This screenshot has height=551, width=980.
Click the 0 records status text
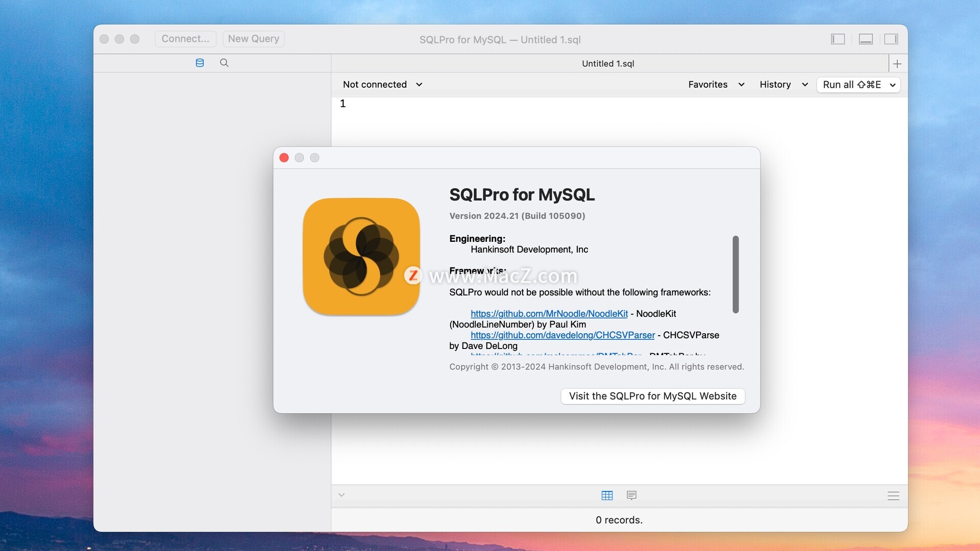[x=619, y=520]
